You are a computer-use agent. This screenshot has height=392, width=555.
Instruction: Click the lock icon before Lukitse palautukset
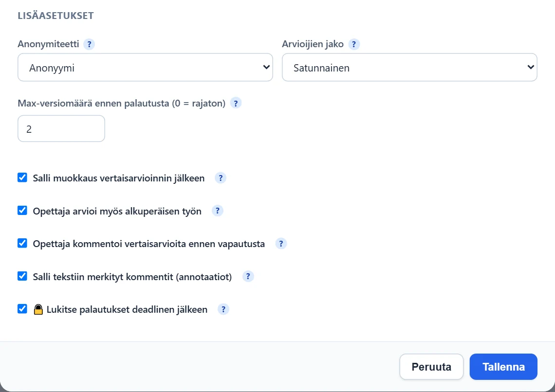[38, 309]
